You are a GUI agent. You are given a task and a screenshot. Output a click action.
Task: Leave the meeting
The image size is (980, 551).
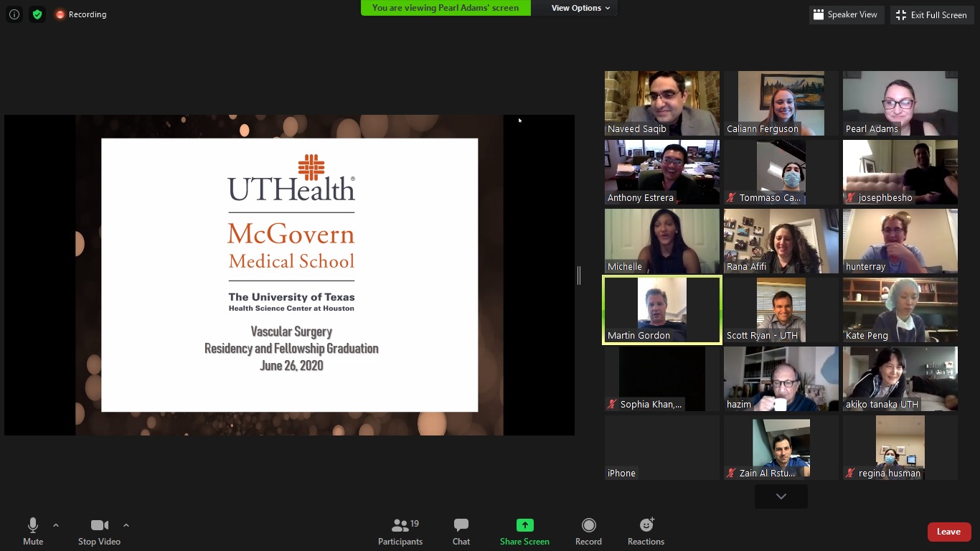coord(948,532)
